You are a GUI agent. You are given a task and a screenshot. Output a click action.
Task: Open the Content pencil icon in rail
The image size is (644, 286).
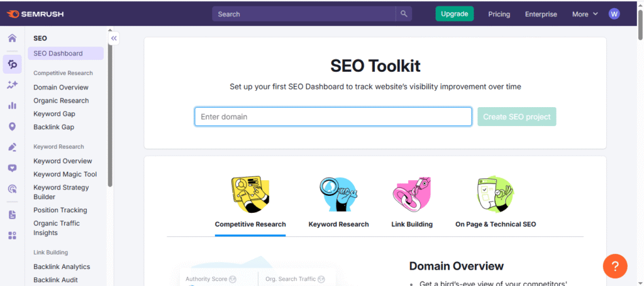[13, 147]
